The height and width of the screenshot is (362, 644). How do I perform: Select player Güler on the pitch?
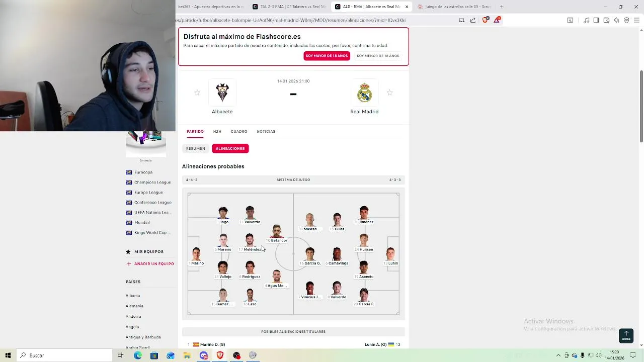337,222
